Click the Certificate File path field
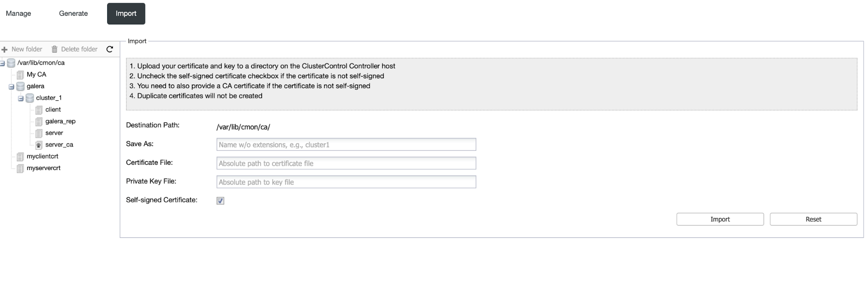 click(346, 163)
